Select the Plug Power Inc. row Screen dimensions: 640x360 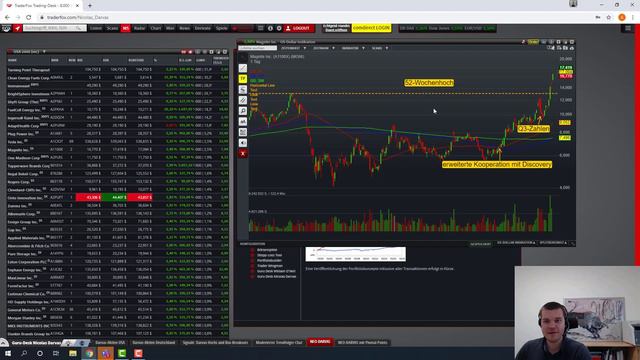pyautogui.click(x=118, y=133)
